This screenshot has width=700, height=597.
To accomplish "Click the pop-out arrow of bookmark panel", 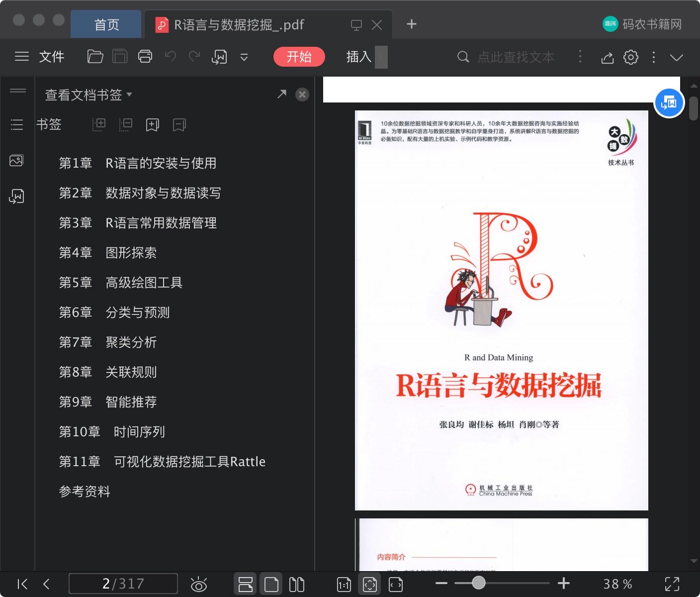I will (x=282, y=94).
